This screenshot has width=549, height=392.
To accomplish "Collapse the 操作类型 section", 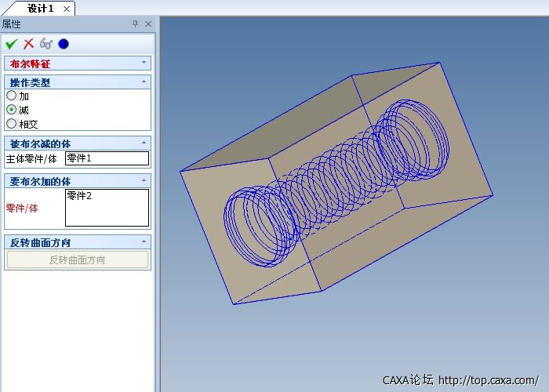I will [x=144, y=82].
